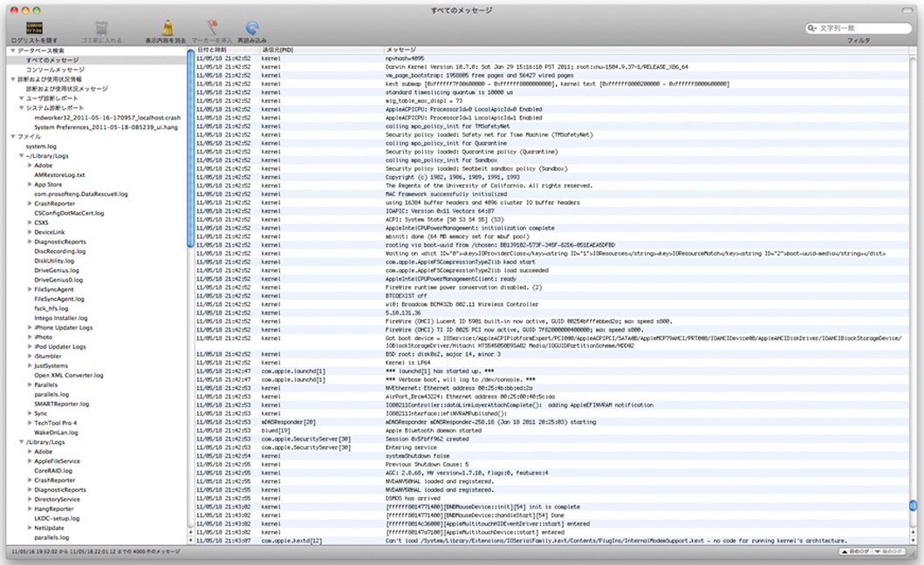Image resolution: width=924 pixels, height=565 pixels.
Task: Click the Insert Marker flag icon
Action: [x=211, y=29]
